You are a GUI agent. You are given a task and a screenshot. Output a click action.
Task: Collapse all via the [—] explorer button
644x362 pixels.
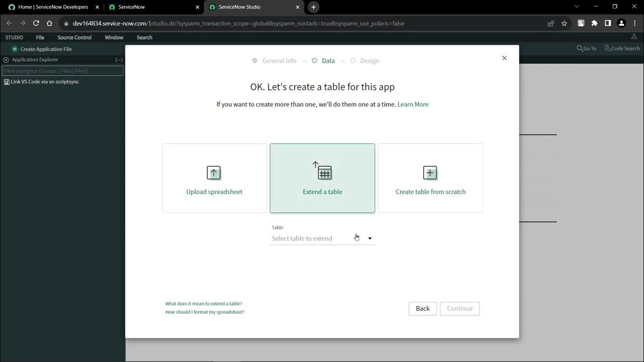119,60
